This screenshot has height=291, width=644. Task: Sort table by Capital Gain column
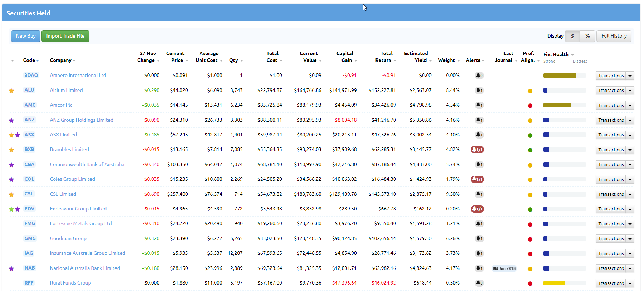click(x=345, y=57)
